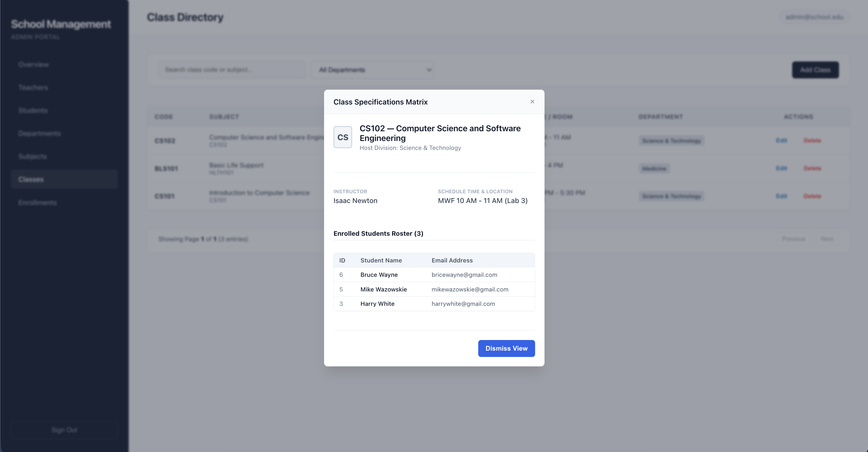Image resolution: width=868 pixels, height=452 pixels.
Task: Click the Email Address column header
Action: (452, 260)
